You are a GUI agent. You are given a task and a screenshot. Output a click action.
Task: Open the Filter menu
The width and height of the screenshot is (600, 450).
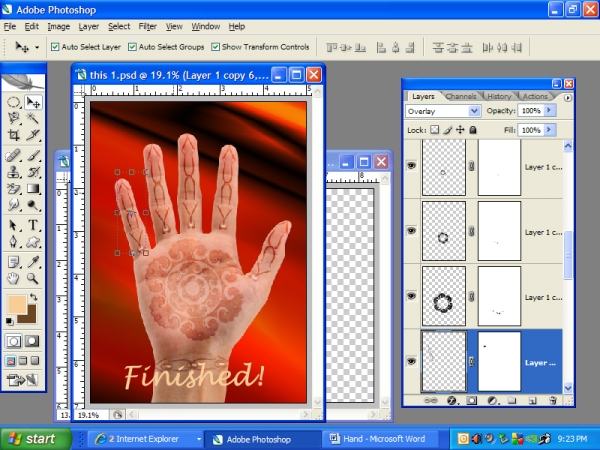click(148, 26)
